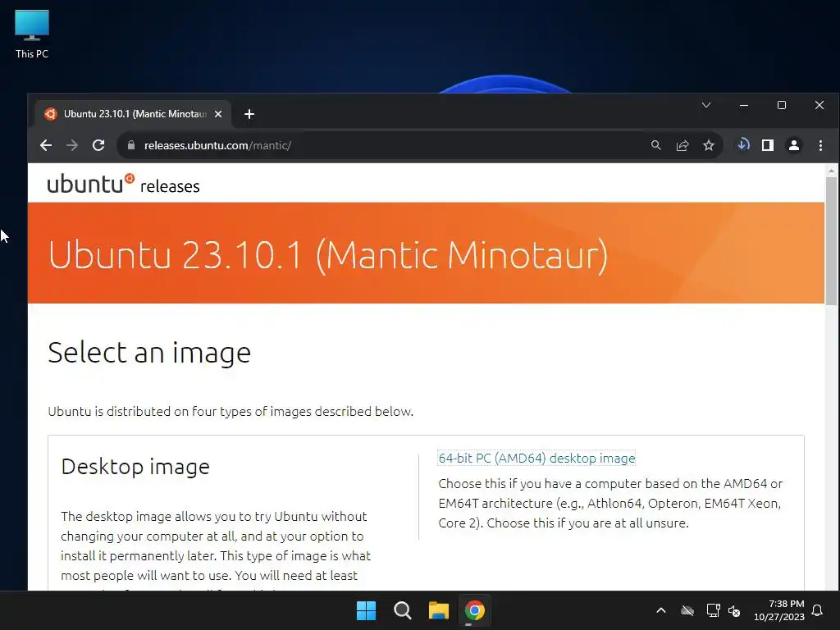Minimize the Chrome window
The height and width of the screenshot is (630, 840).
point(744,105)
